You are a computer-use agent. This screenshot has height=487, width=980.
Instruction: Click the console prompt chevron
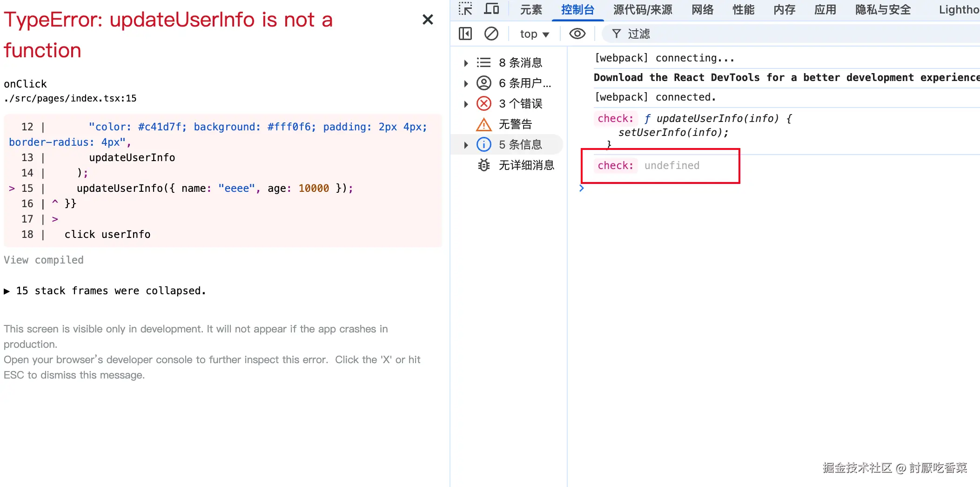coord(582,188)
